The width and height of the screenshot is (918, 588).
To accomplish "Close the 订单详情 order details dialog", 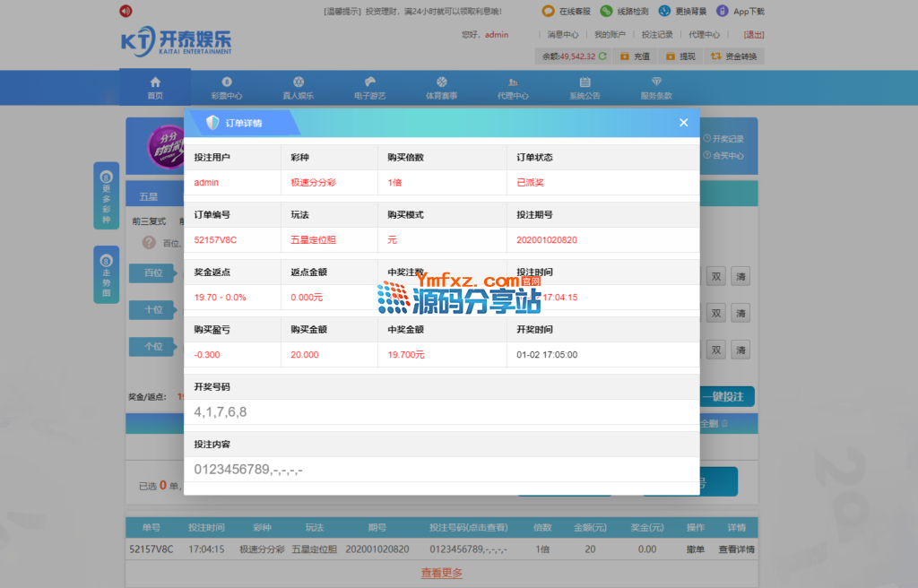I will (684, 123).
